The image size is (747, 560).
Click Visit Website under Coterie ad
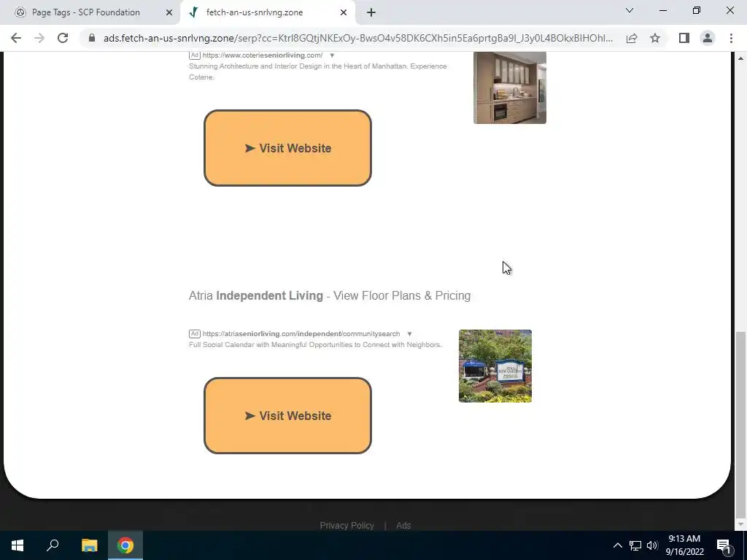tap(287, 148)
